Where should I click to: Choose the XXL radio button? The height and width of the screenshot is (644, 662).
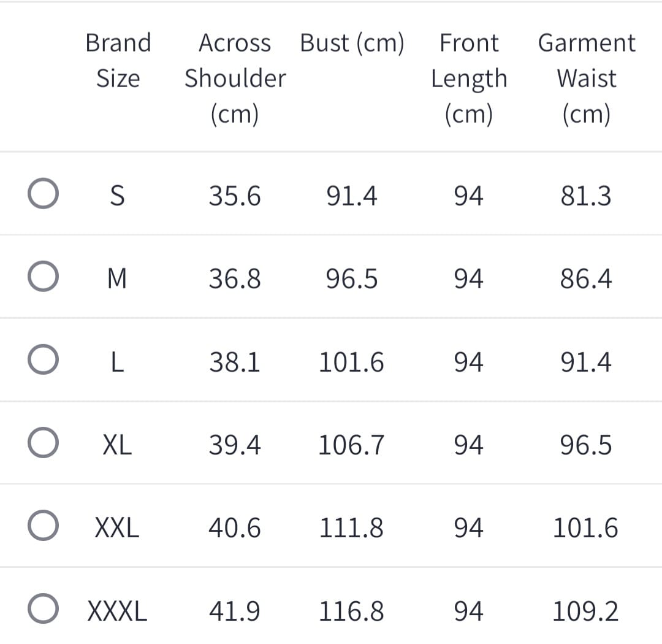43,526
